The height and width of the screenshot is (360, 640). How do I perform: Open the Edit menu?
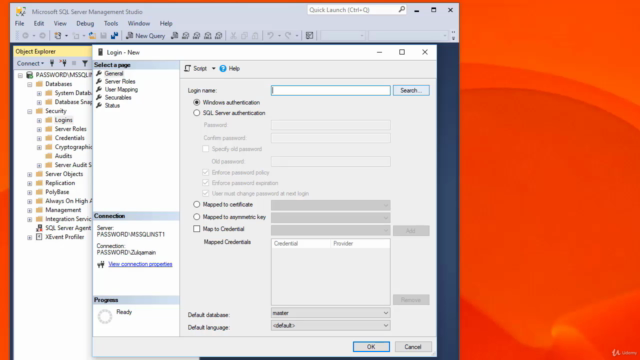click(x=39, y=24)
